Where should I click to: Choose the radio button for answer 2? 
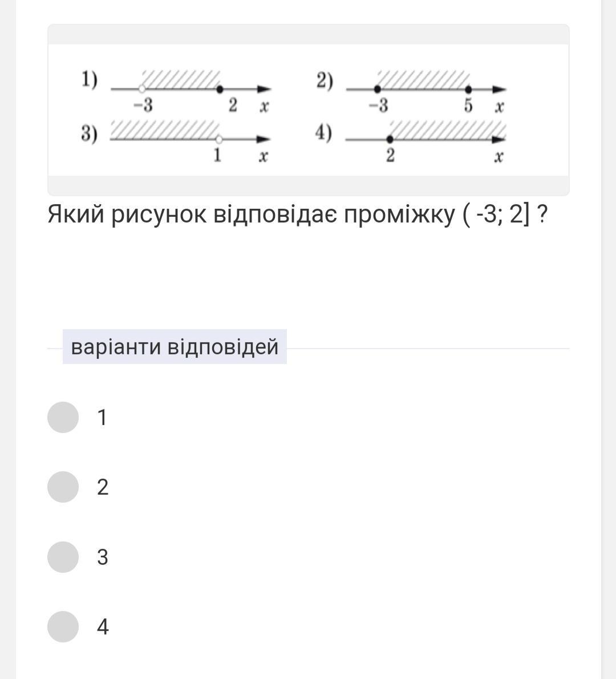(63, 487)
